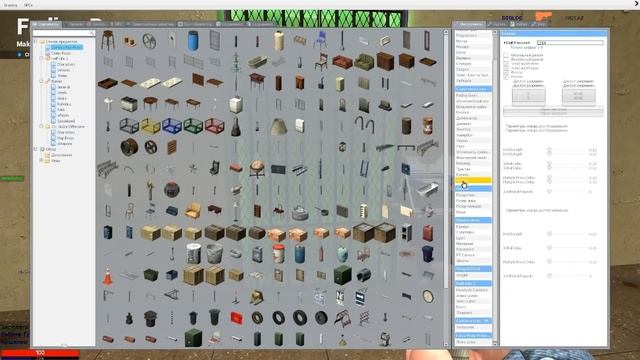The width and height of the screenshot is (640, 360).
Task: Spawn the blue chair prop
Action: (321, 41)
